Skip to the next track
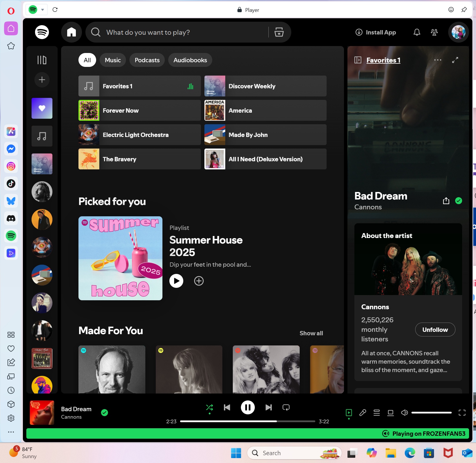The image size is (476, 463). (269, 407)
